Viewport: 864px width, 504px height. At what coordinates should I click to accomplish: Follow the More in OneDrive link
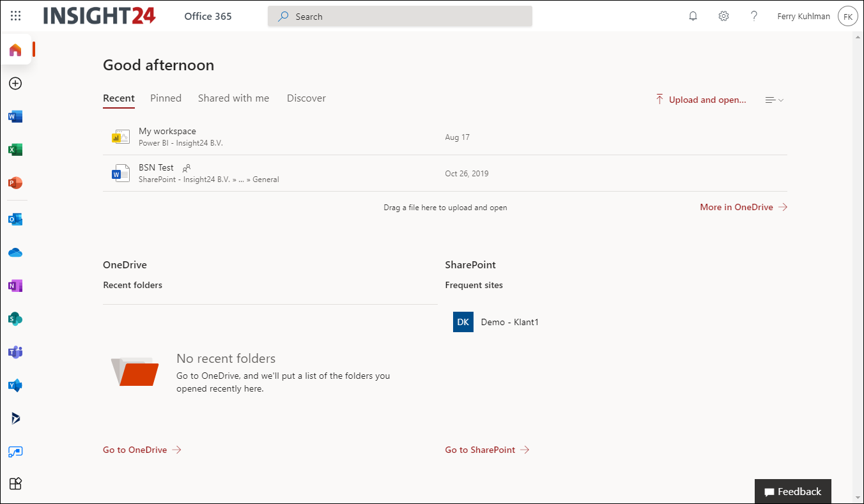744,207
